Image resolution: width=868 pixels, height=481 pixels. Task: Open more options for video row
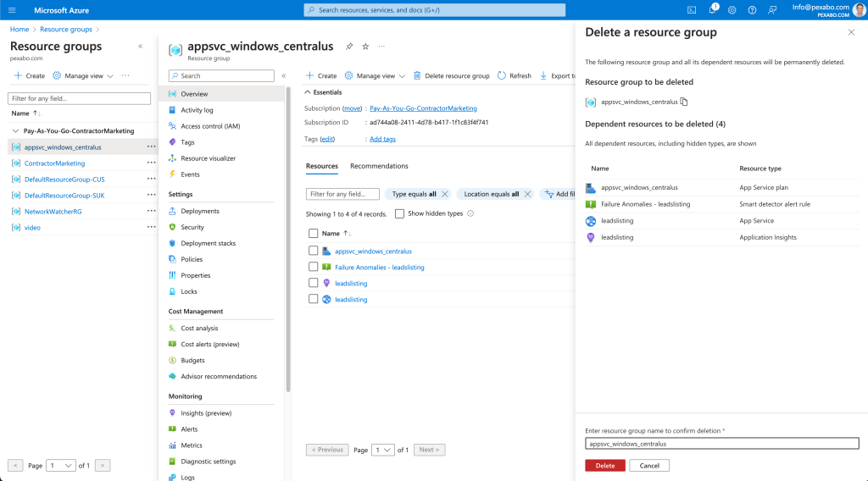pyautogui.click(x=151, y=227)
